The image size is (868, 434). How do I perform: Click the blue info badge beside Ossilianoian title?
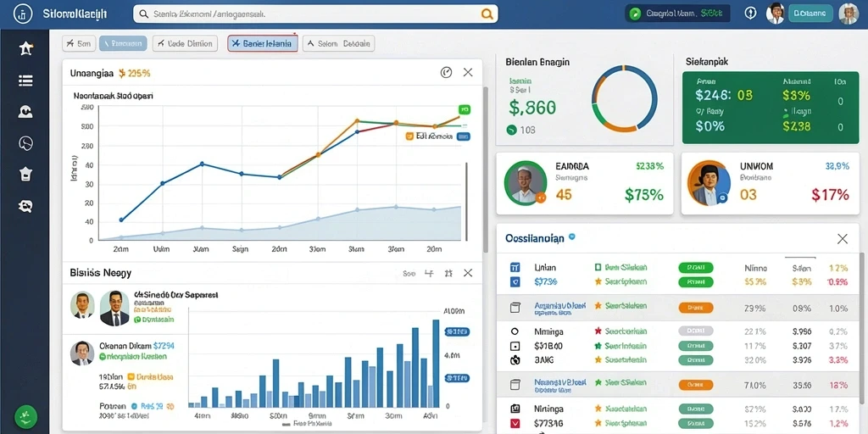tap(572, 237)
